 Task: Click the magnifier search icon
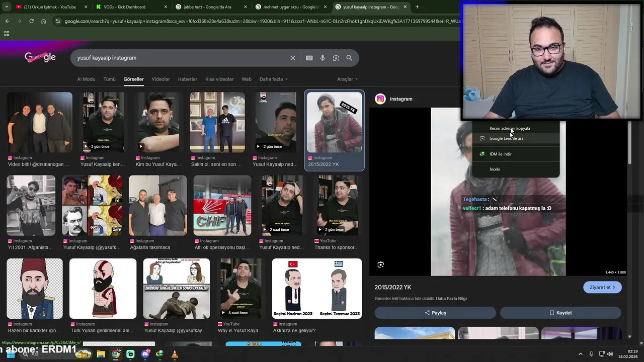tap(349, 58)
